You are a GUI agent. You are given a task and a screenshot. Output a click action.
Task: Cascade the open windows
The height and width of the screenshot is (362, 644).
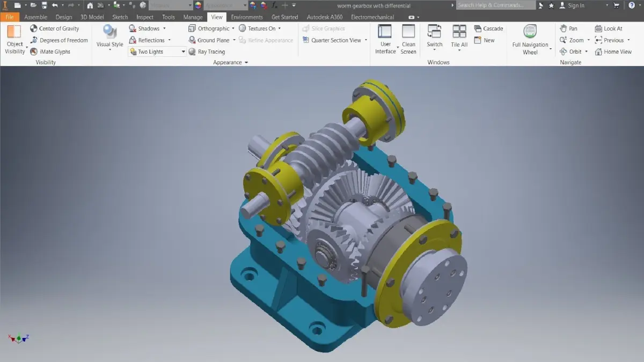point(488,28)
